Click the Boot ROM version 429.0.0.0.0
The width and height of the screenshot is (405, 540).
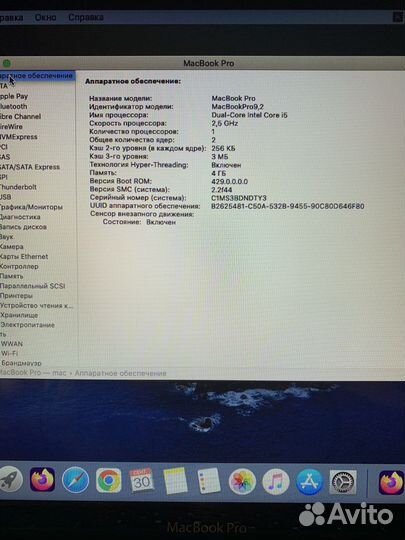pos(229,181)
